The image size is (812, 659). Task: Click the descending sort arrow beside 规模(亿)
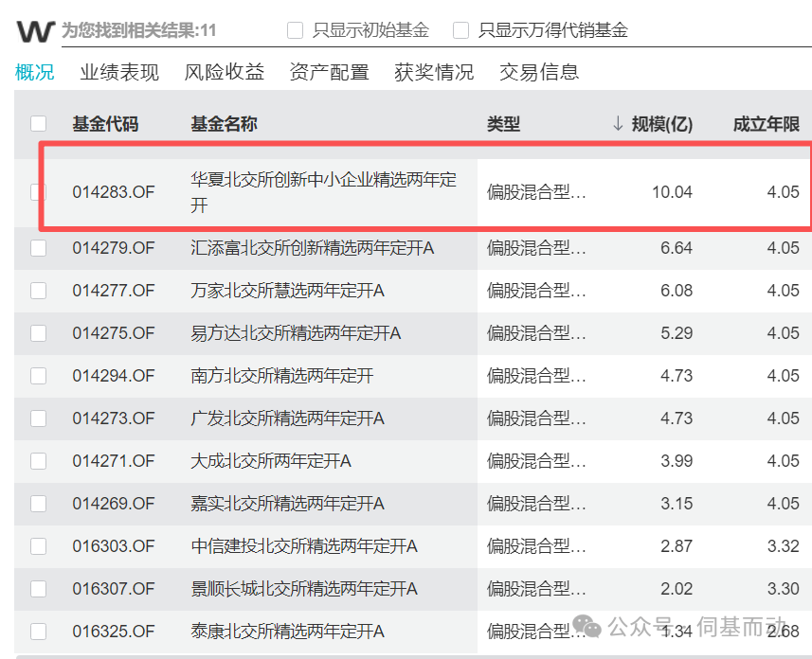point(617,124)
